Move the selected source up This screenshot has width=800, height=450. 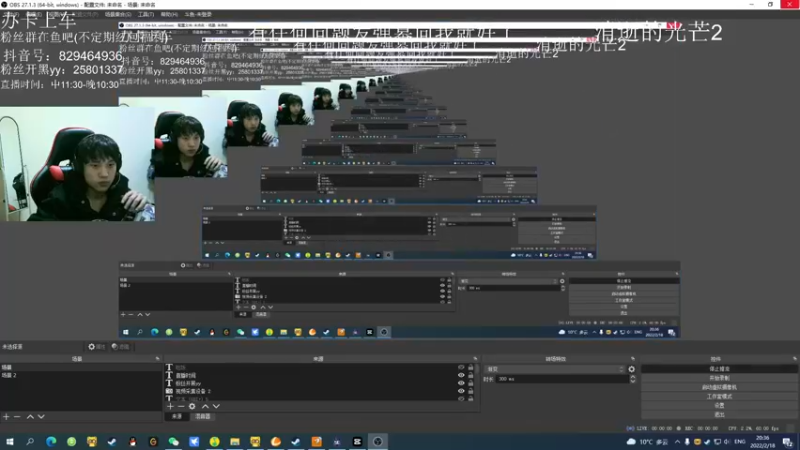coord(205,407)
